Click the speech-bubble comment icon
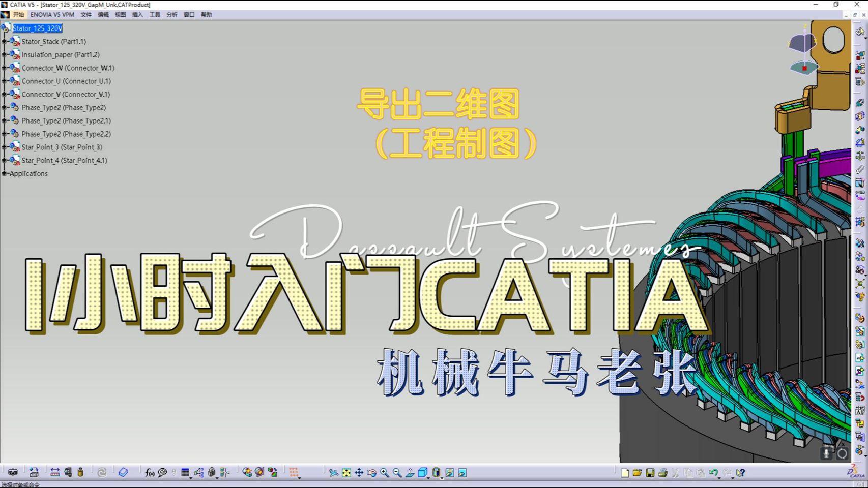Screen dimensions: 868x488 coord(163,472)
